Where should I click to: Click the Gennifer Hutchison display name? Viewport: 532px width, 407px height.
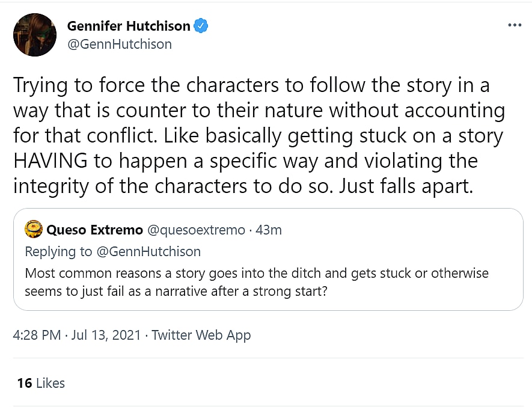129,26
